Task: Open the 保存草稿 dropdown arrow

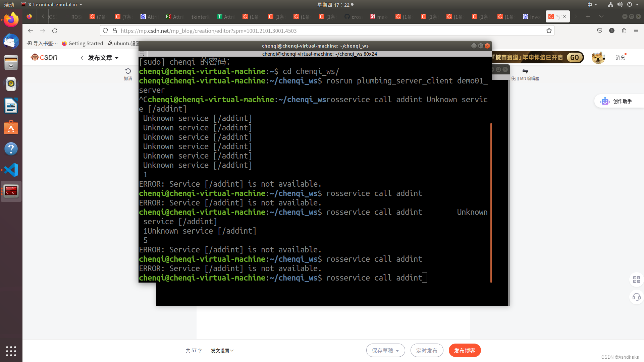Action: pyautogui.click(x=397, y=351)
